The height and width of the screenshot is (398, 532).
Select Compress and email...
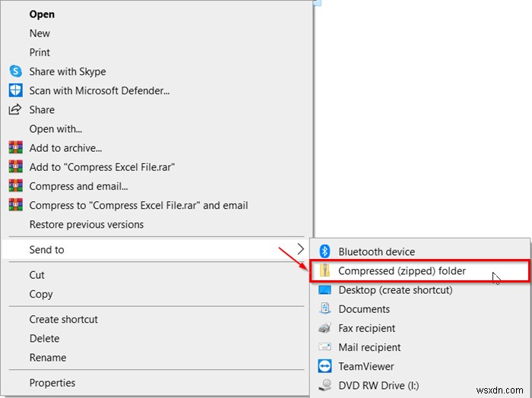[157, 186]
